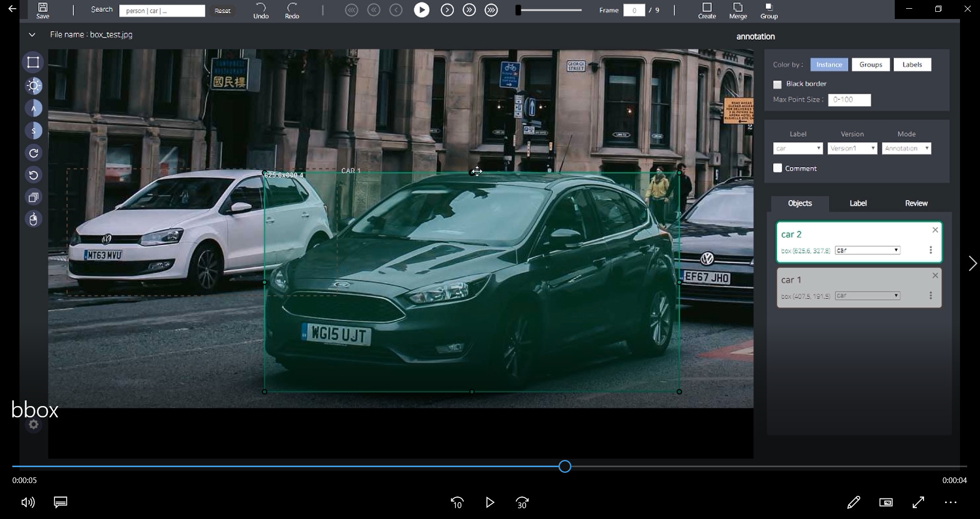980x519 pixels.
Task: Open the Mode dropdown set to Annotation
Action: [907, 148]
